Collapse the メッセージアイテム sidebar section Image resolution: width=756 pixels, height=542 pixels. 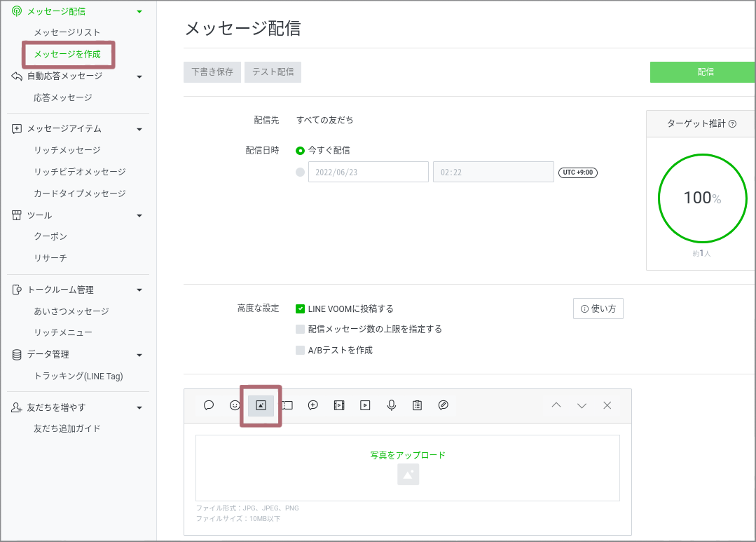click(139, 129)
